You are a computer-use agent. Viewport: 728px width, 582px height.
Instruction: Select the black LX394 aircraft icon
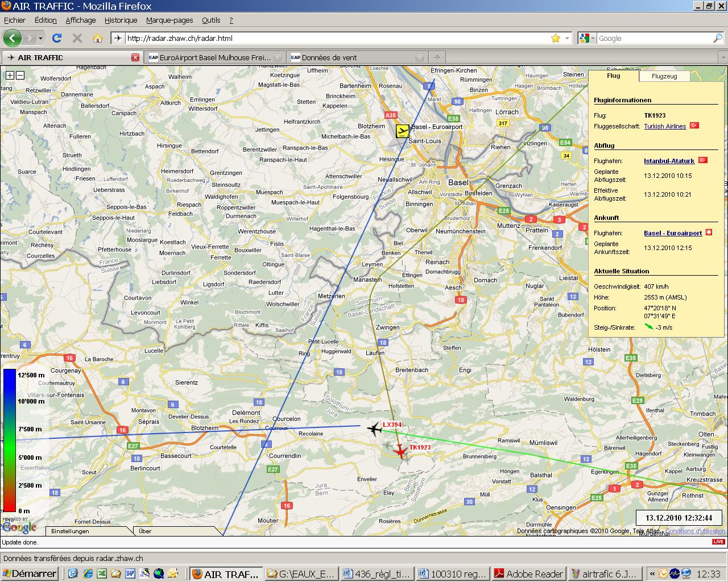pyautogui.click(x=374, y=429)
